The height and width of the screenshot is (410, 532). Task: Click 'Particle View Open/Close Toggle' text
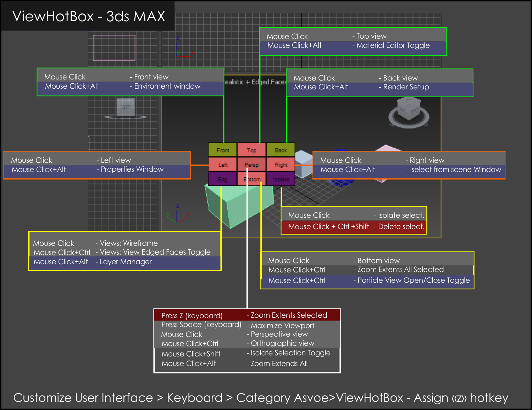414,280
